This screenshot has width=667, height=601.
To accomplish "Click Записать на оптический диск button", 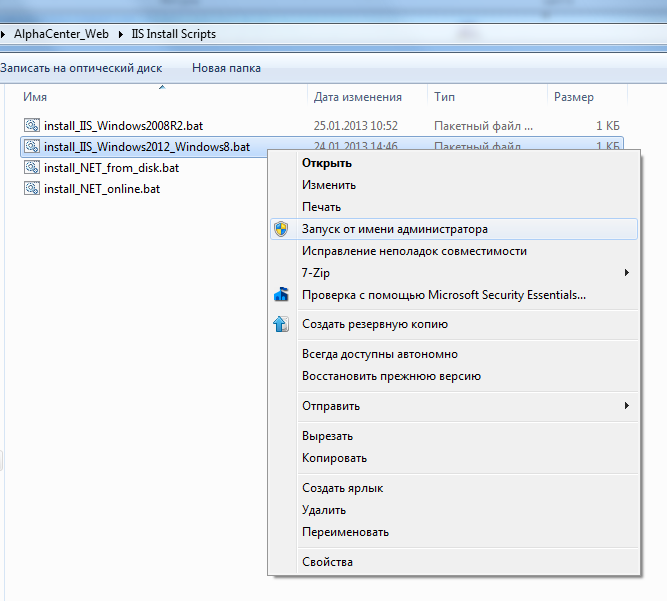I will (81, 68).
